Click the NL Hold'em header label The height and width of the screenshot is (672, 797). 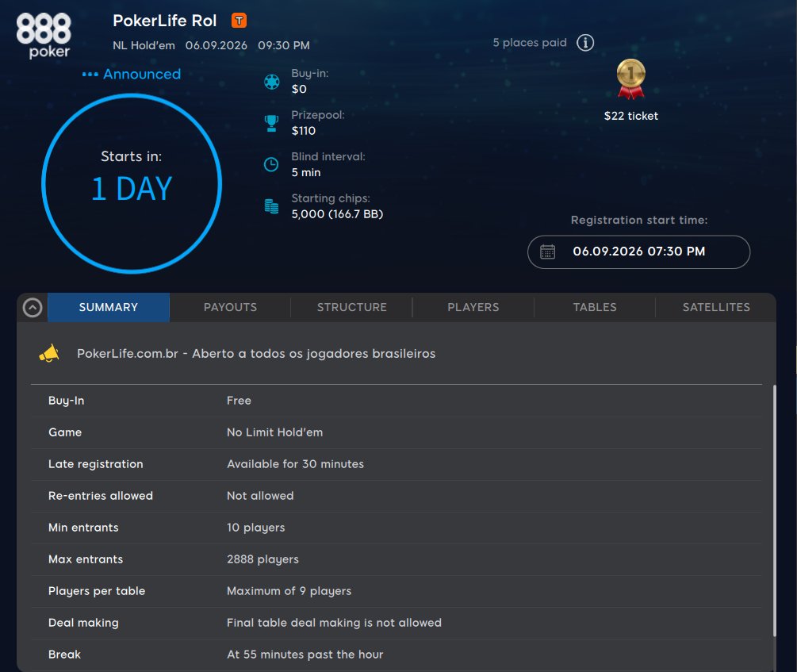(144, 45)
